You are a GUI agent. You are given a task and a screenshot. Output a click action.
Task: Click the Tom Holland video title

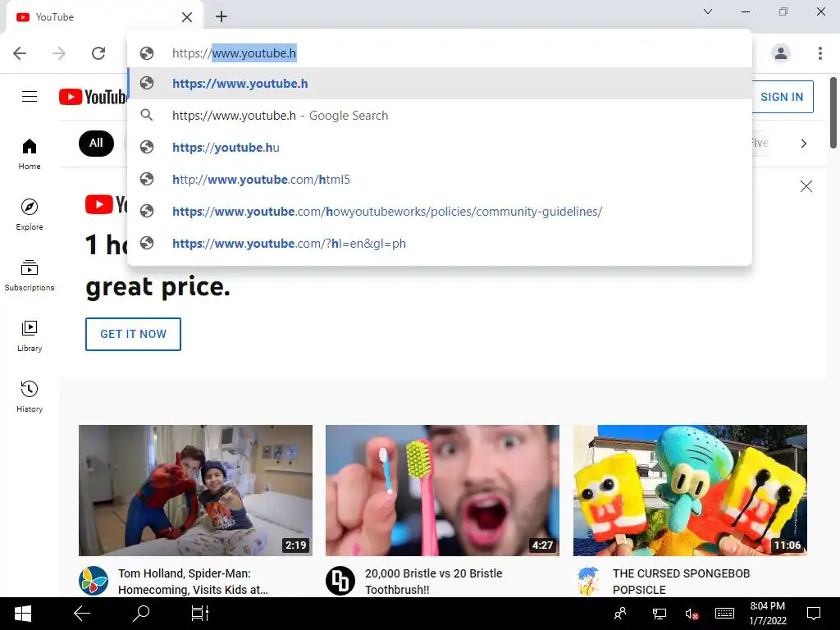[x=193, y=582]
